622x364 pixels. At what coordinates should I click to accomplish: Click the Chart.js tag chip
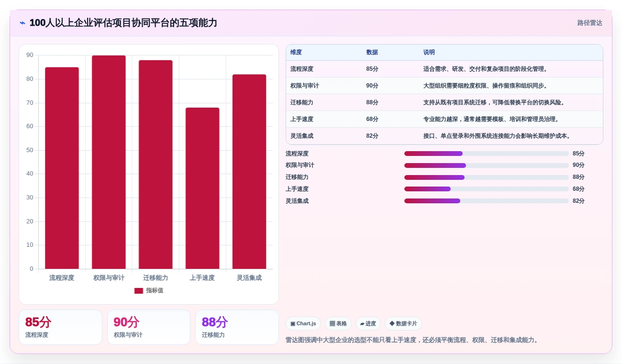click(303, 324)
